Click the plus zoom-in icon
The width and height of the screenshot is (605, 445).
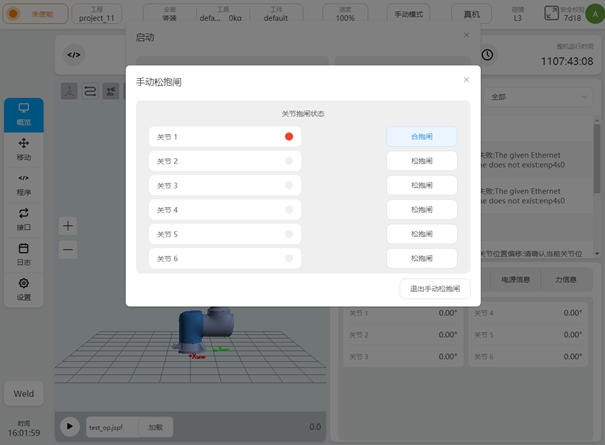tap(68, 226)
